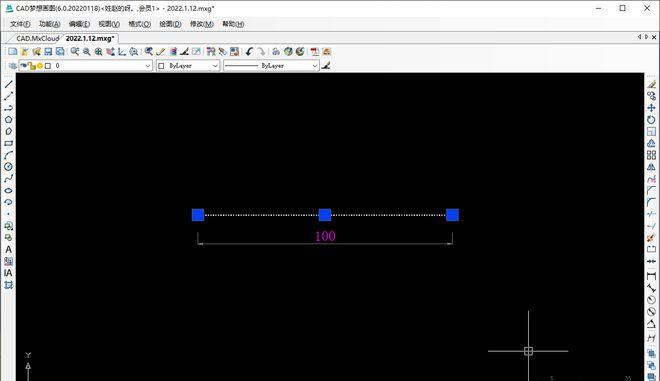Select the Move tool in right toolbar

651,108
